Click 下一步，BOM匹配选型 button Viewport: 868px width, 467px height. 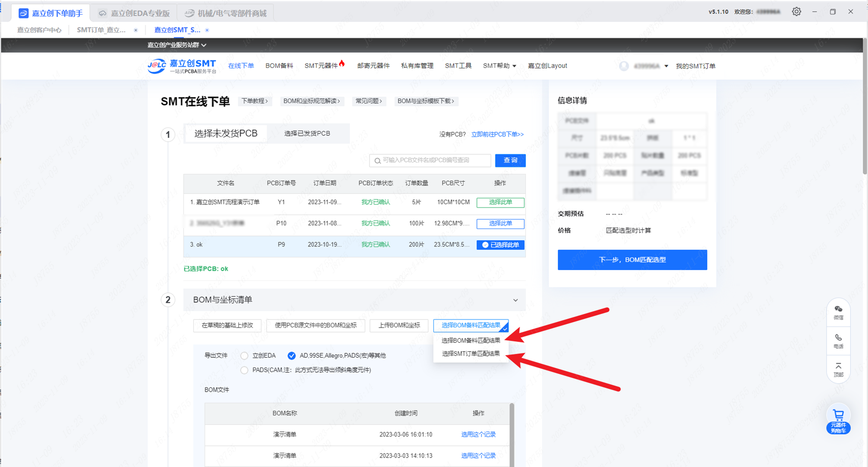pos(632,260)
